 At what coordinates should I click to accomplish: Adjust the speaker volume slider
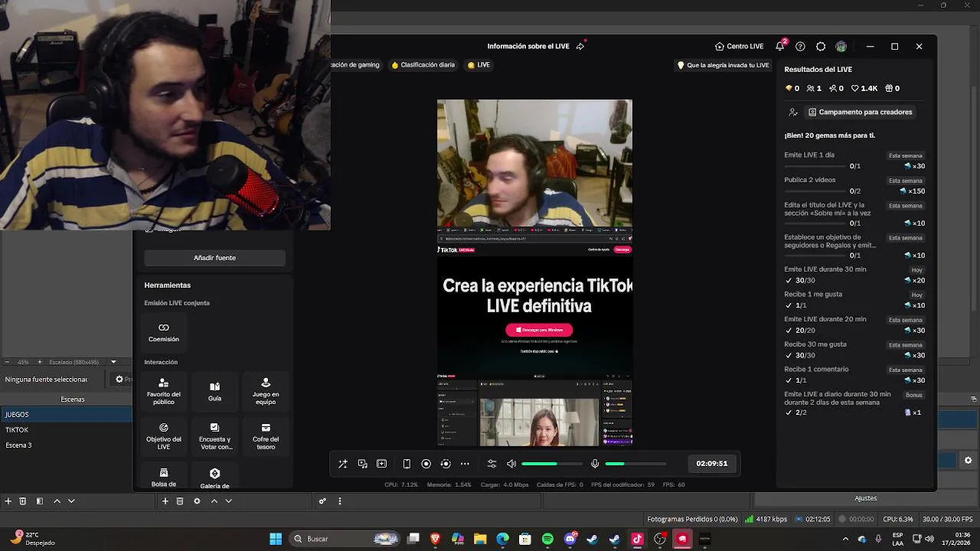551,464
